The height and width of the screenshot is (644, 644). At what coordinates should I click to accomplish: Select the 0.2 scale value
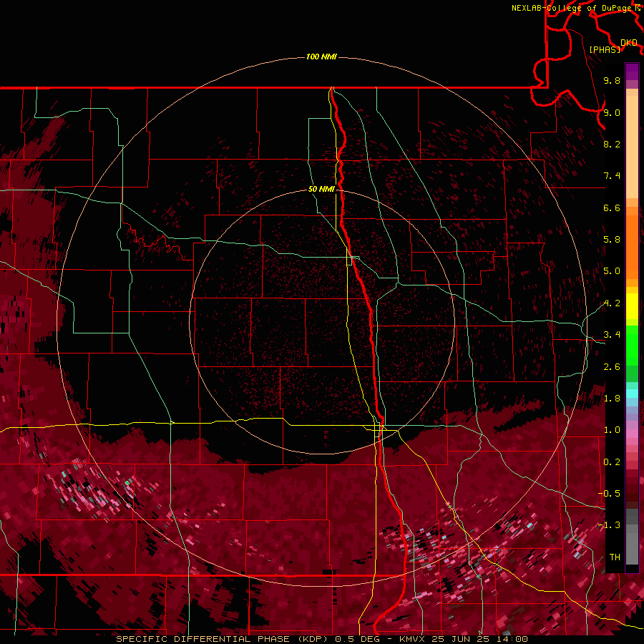point(612,462)
